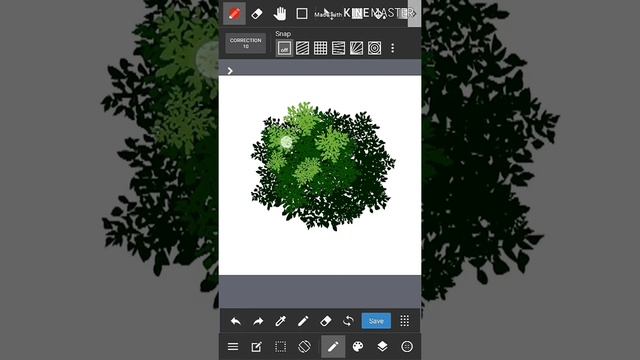Select the square Shape tool

click(302, 13)
